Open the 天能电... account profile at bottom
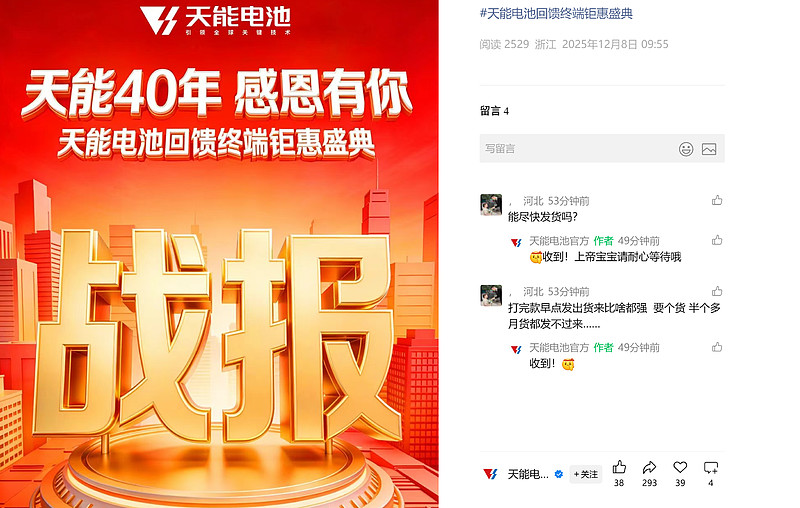800x508 pixels. (528, 474)
